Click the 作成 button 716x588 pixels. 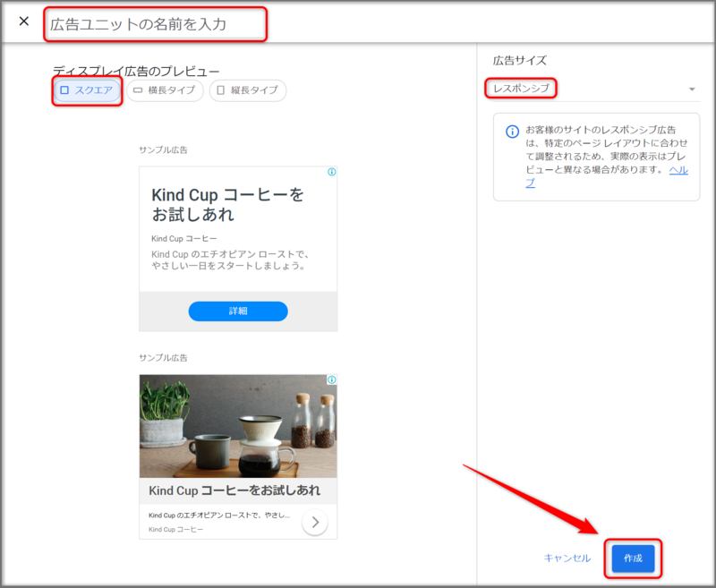tap(634, 558)
